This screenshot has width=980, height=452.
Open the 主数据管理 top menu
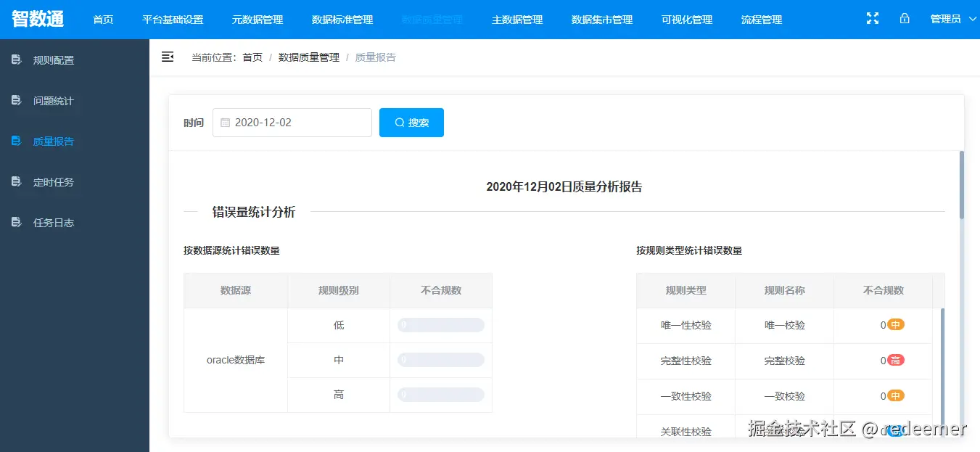pyautogui.click(x=517, y=20)
